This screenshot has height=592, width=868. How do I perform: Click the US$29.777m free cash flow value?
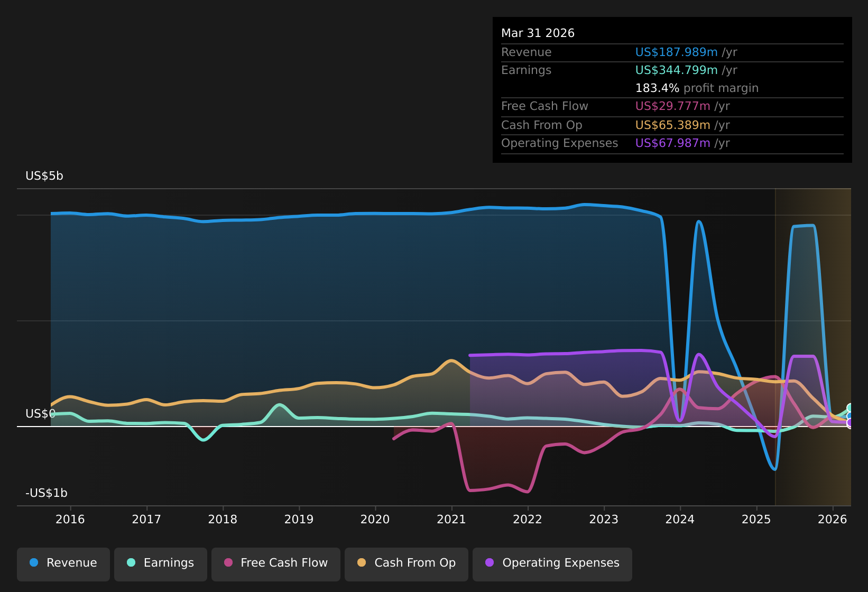click(x=672, y=106)
